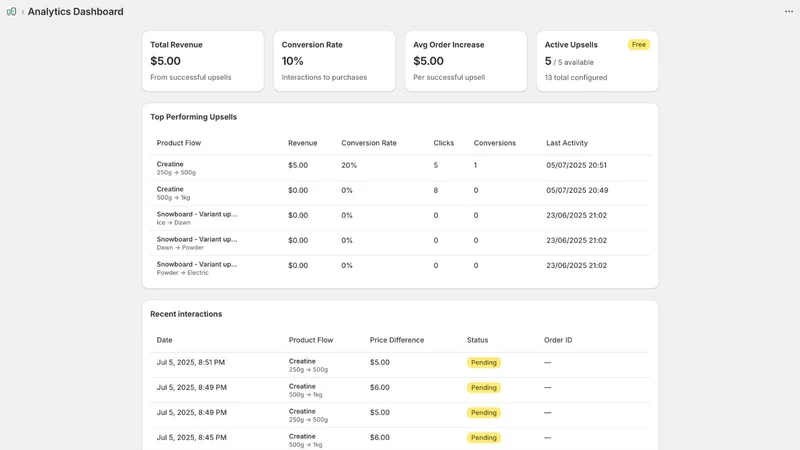This screenshot has width=800, height=450.
Task: Click the breadcrumb chevron separator before Analytics Dashboard
Action: click(22, 12)
